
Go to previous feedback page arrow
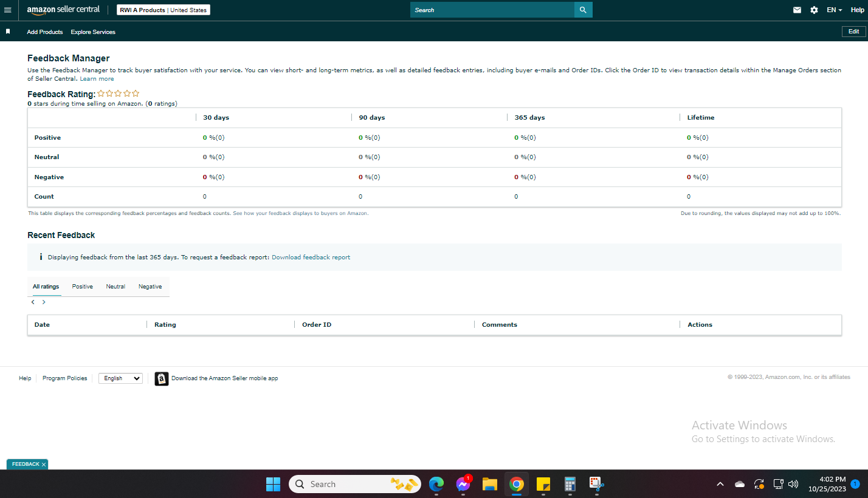(x=33, y=302)
